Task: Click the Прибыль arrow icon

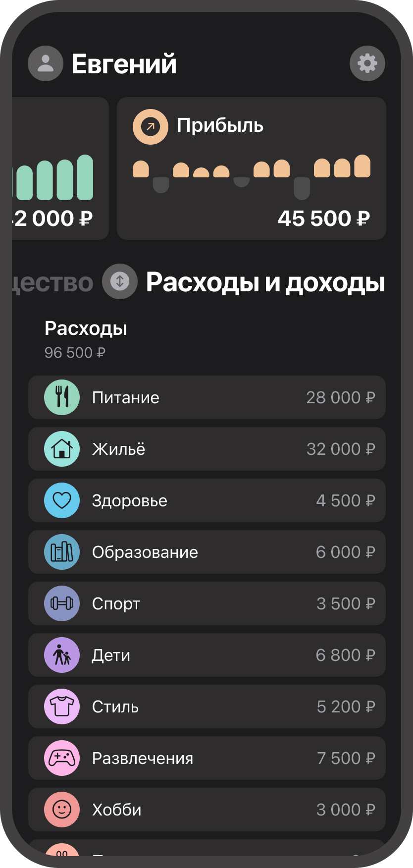Action: tap(151, 127)
